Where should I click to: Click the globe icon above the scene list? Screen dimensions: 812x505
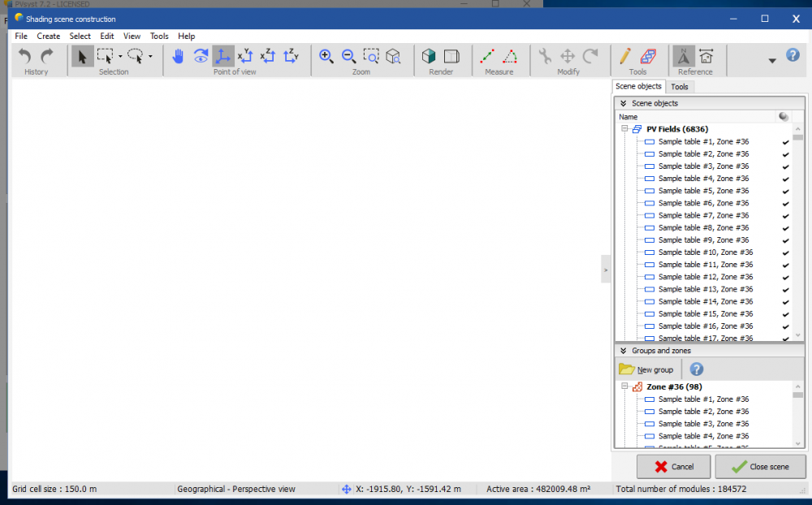783,116
